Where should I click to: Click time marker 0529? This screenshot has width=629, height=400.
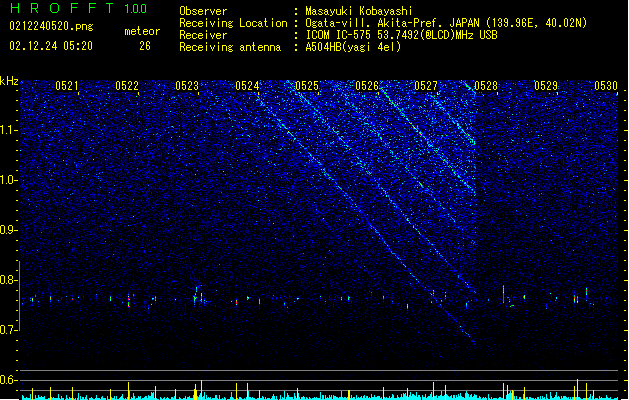(x=546, y=85)
